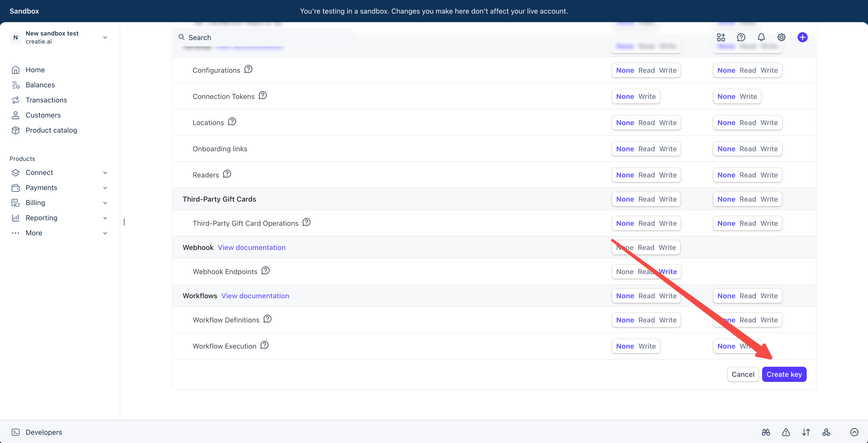Viewport: 868px width, 443px height.
Task: Open the help question mark in header
Action: coord(741,38)
